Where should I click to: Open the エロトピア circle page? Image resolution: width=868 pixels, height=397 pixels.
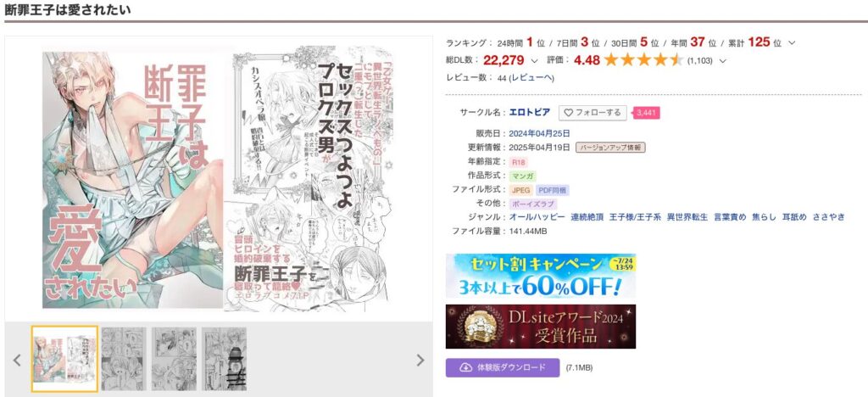point(529,113)
